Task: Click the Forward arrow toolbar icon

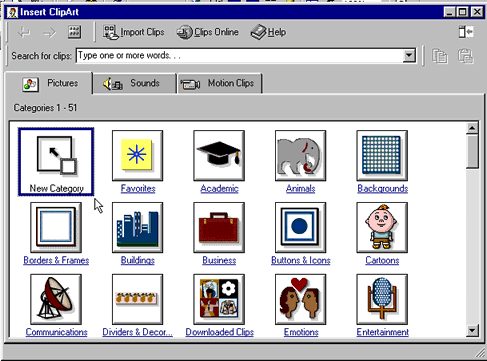Action: [49, 32]
